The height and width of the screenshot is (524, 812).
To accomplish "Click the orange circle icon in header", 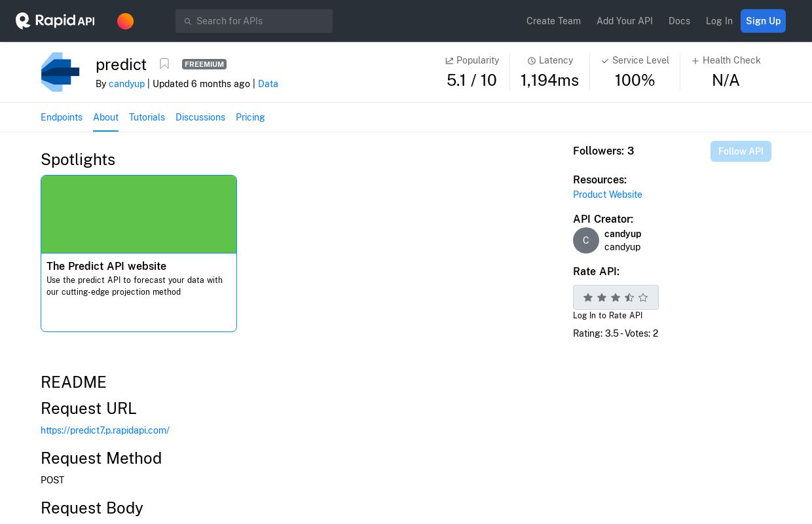I will (125, 21).
